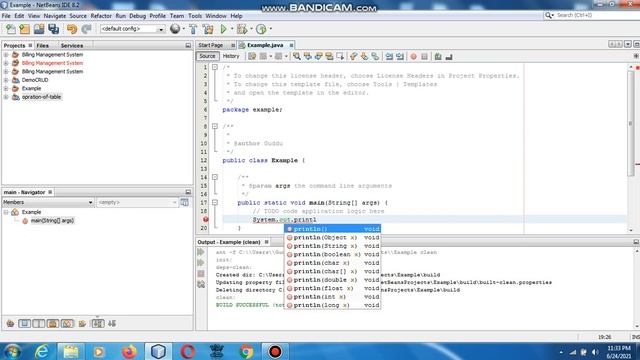Click the volume icon in system tray
This screenshot has width=640, height=360.
(594, 352)
